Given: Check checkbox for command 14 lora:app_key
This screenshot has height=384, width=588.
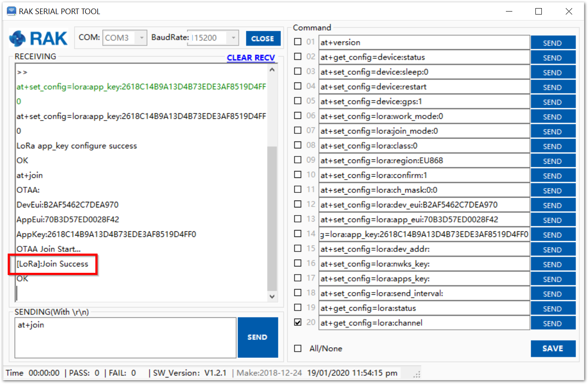Looking at the screenshot, I should tap(298, 233).
